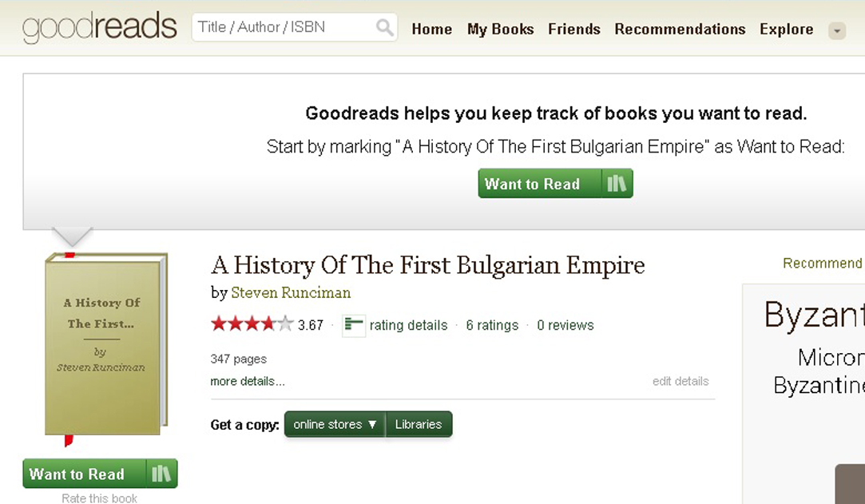The height and width of the screenshot is (504, 865).
Task: Expand the more details link
Action: 248,381
